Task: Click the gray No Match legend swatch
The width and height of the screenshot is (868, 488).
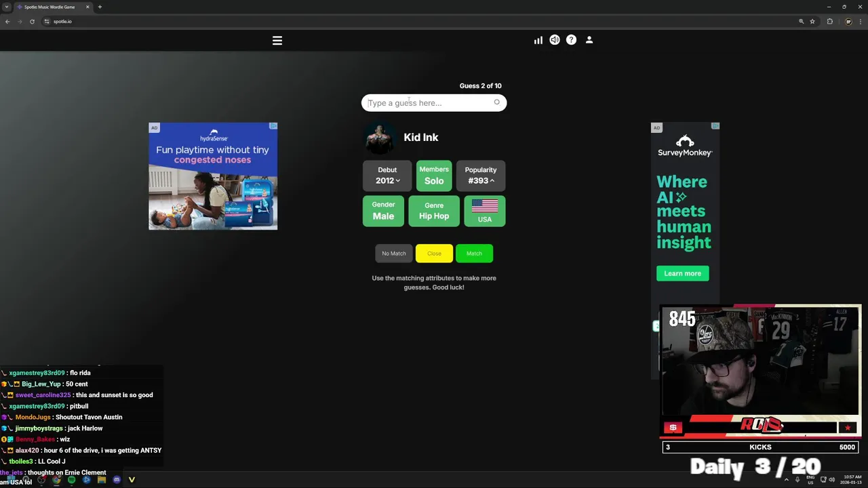Action: [394, 253]
